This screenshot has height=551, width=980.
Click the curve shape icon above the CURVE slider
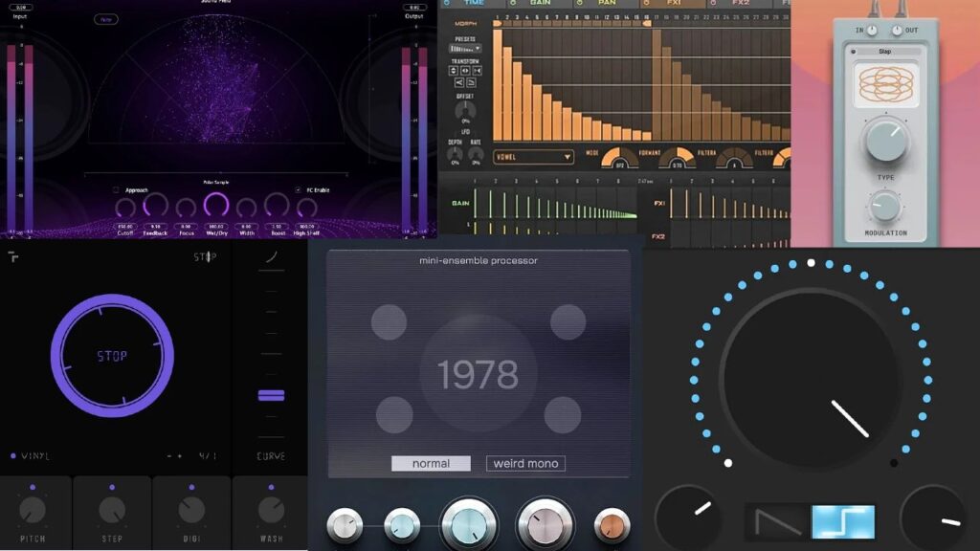(x=271, y=258)
